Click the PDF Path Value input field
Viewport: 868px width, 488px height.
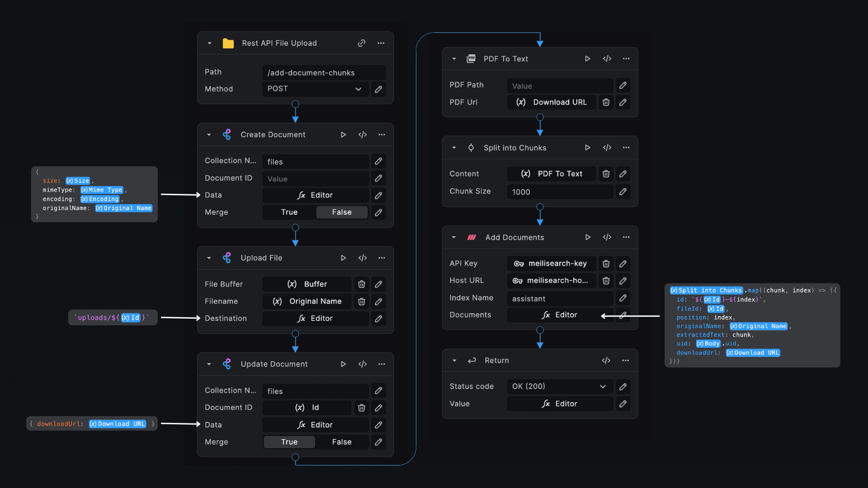click(559, 86)
